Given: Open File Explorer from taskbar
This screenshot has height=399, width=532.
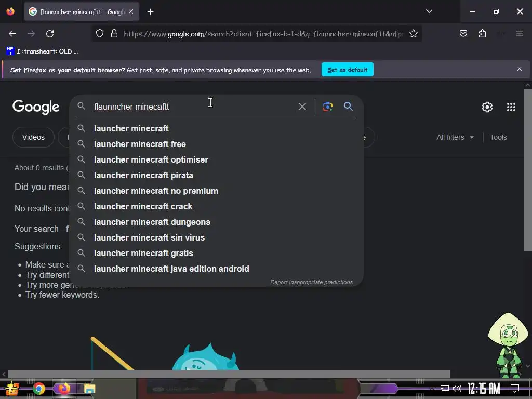Looking at the screenshot, I should [x=89, y=389].
